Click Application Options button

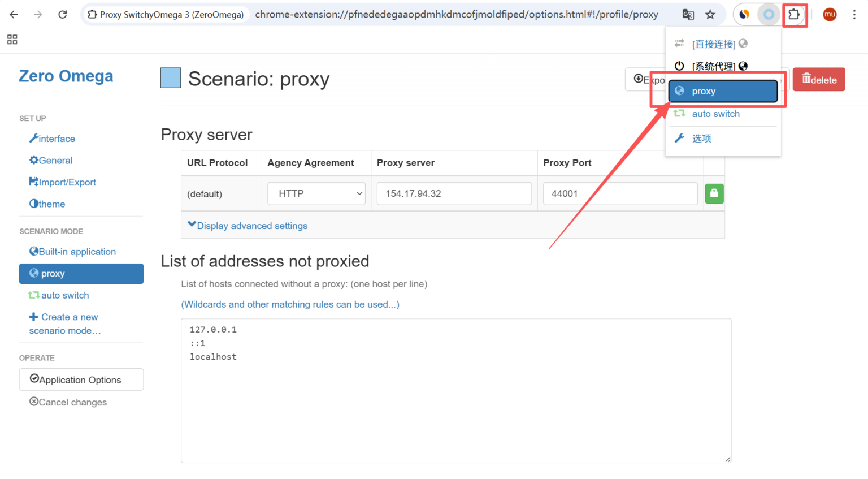[81, 379]
